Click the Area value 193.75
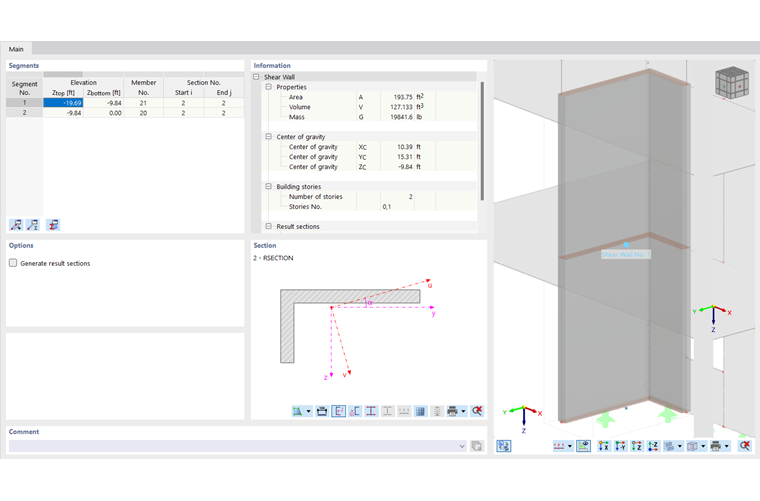 [403, 97]
